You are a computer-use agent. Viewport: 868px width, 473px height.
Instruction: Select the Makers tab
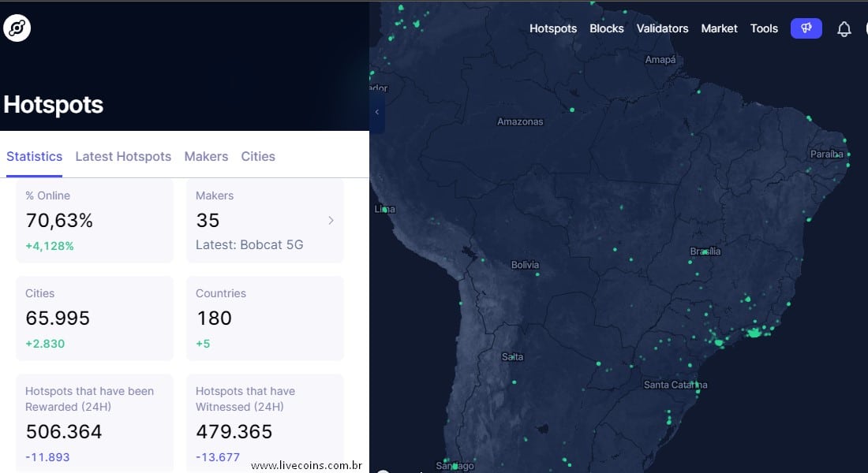[206, 156]
